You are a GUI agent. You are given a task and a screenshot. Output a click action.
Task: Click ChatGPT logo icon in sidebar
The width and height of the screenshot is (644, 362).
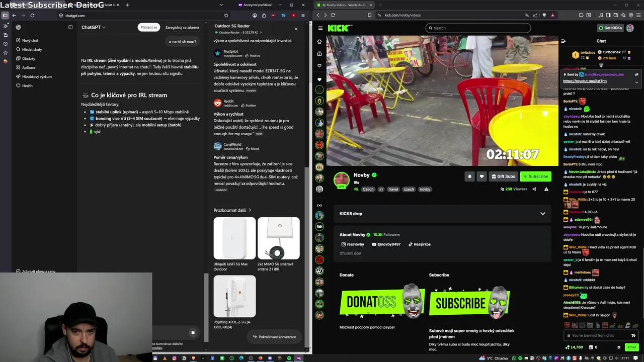[x=18, y=27]
